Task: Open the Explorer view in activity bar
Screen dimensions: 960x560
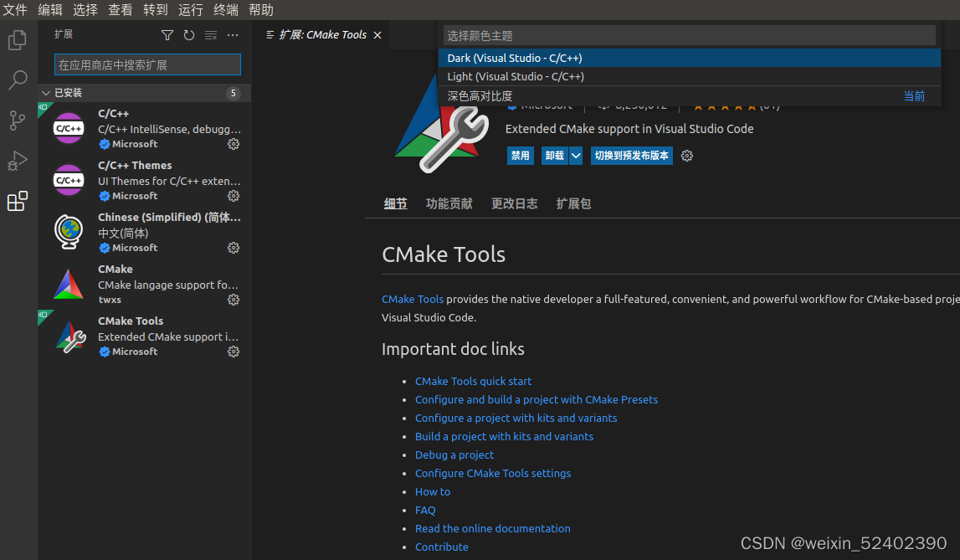Action: pyautogui.click(x=18, y=40)
